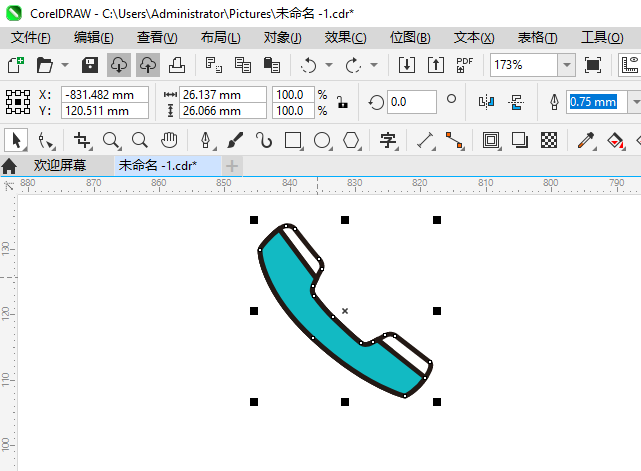Click the Y position field
Viewport: 641px width, 471px height.
(105, 111)
